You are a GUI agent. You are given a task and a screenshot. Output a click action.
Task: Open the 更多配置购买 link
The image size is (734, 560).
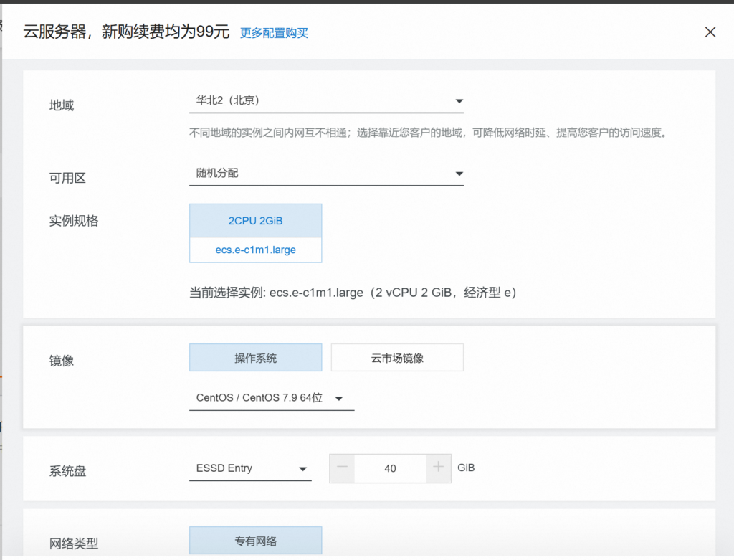pyautogui.click(x=274, y=33)
